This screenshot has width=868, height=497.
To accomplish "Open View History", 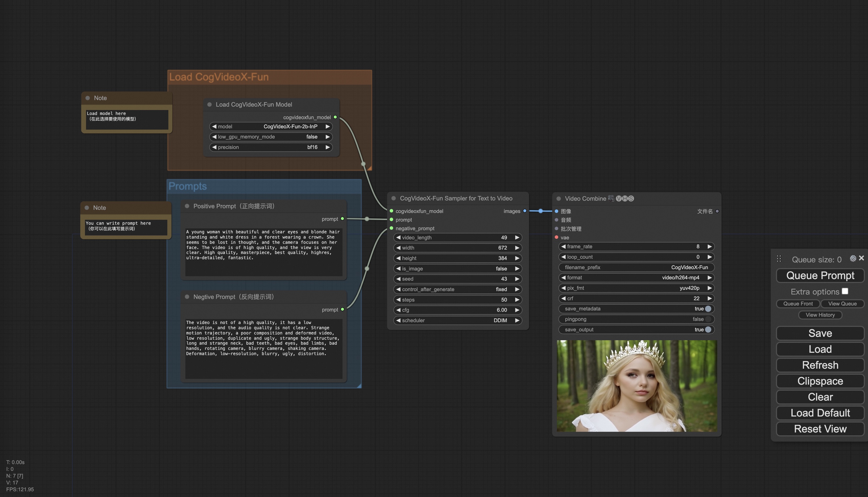I will point(820,315).
